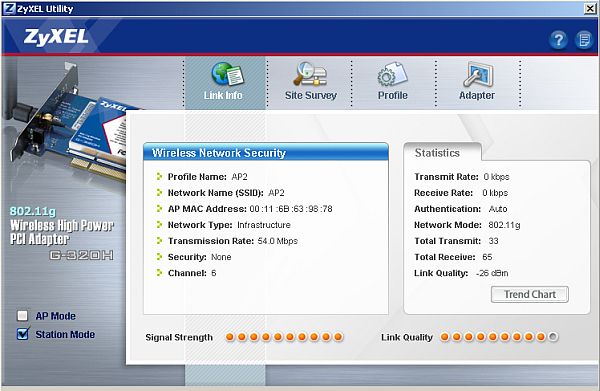600x391 pixels.
Task: Click the help question mark icon
Action: tap(558, 39)
